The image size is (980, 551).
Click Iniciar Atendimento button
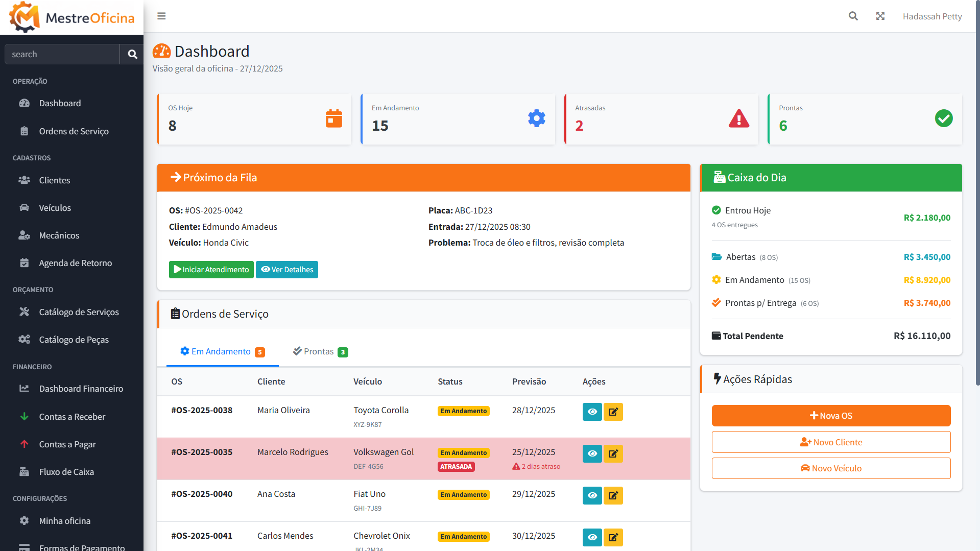211,270
